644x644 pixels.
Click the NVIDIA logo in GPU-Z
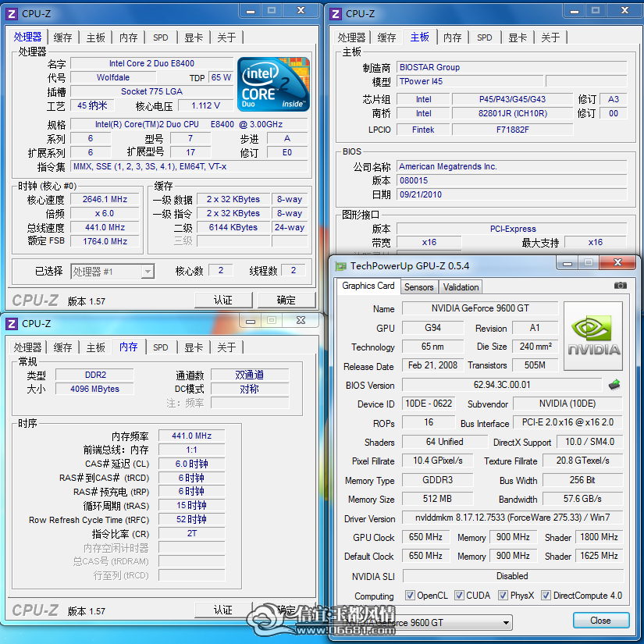coord(593,336)
